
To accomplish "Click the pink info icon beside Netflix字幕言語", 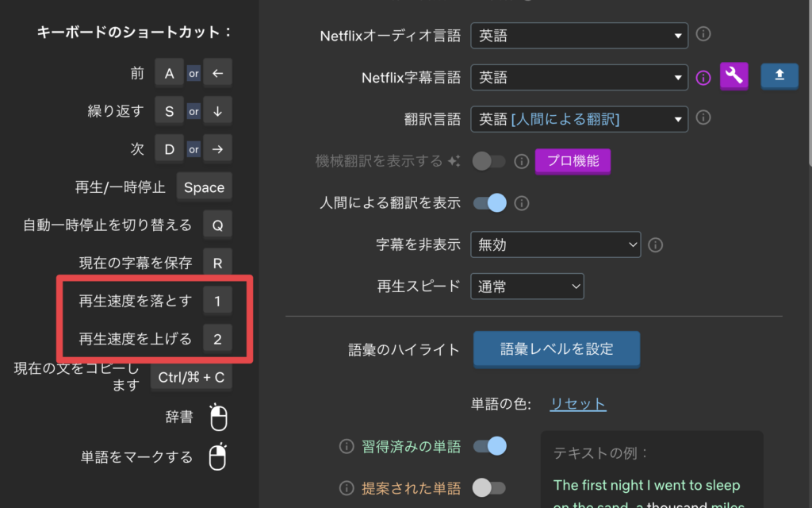I will tap(704, 77).
